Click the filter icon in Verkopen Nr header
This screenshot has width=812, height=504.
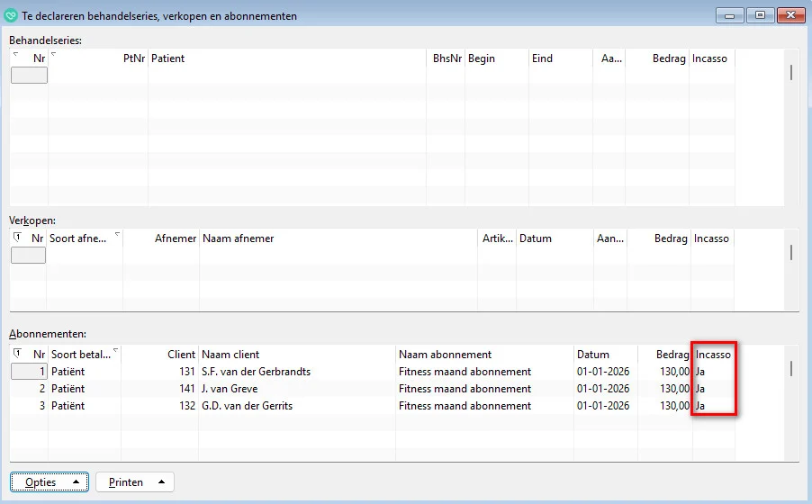coord(18,237)
